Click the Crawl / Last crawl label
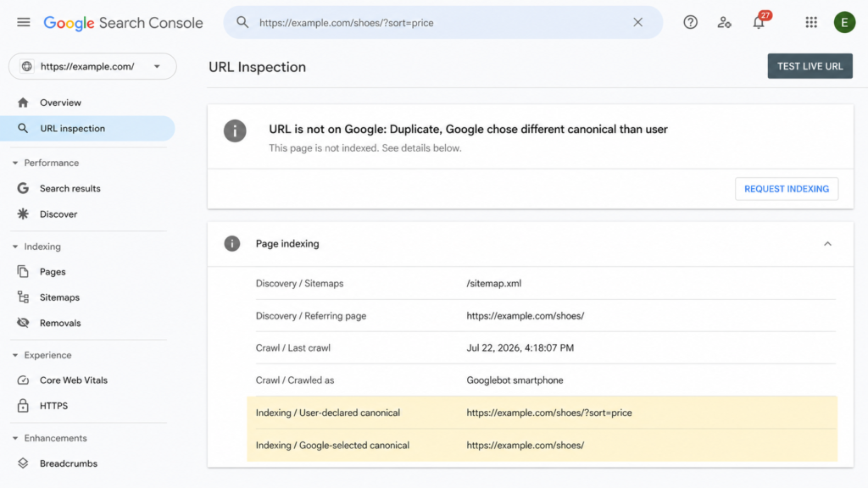868x488 pixels. 292,348
